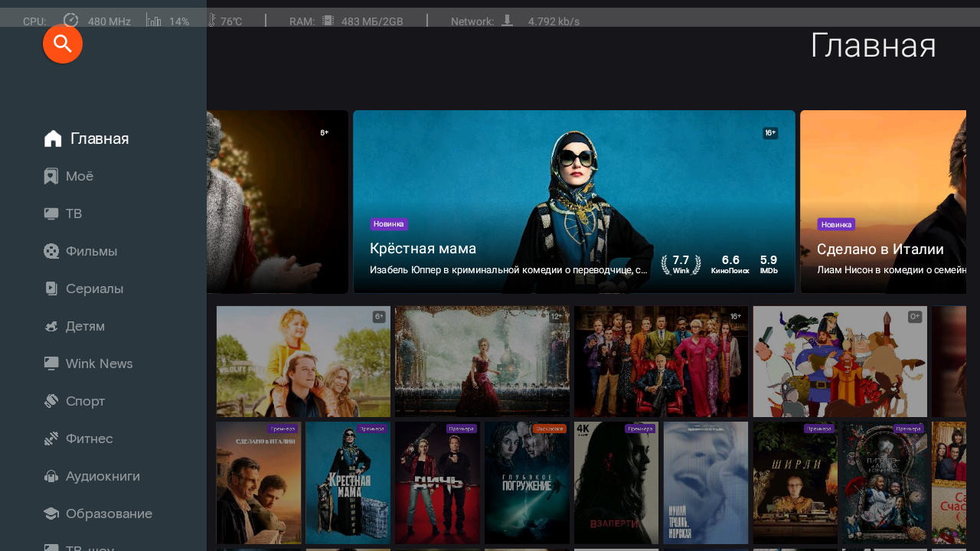Screen dimensions: 980x551
Task: Open the partially visible Santa banner on left
Action: coord(277,202)
